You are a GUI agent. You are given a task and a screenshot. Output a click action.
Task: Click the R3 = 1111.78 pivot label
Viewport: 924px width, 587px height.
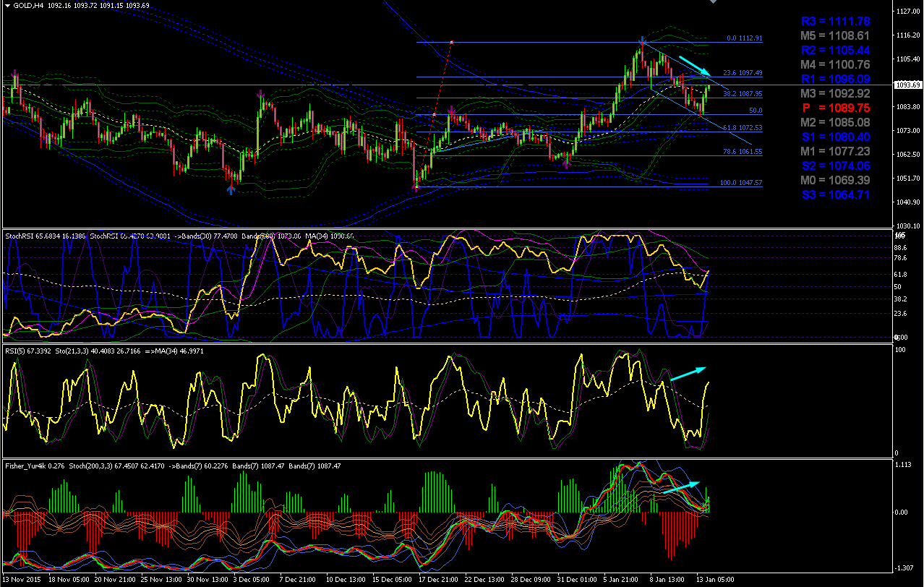tap(836, 22)
